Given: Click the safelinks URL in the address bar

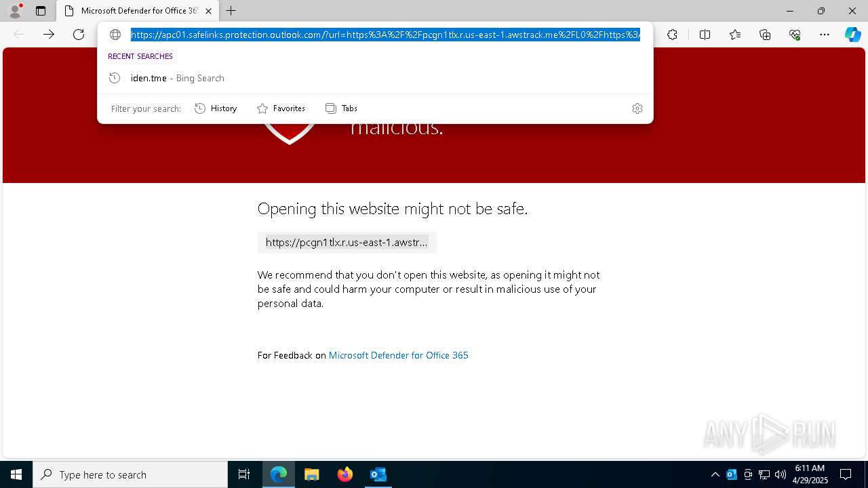Looking at the screenshot, I should (x=385, y=35).
